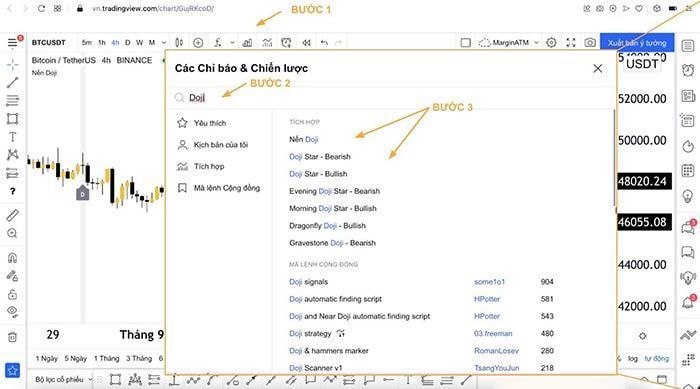
Task: Open candlestick chart type selector
Action: coord(179,42)
